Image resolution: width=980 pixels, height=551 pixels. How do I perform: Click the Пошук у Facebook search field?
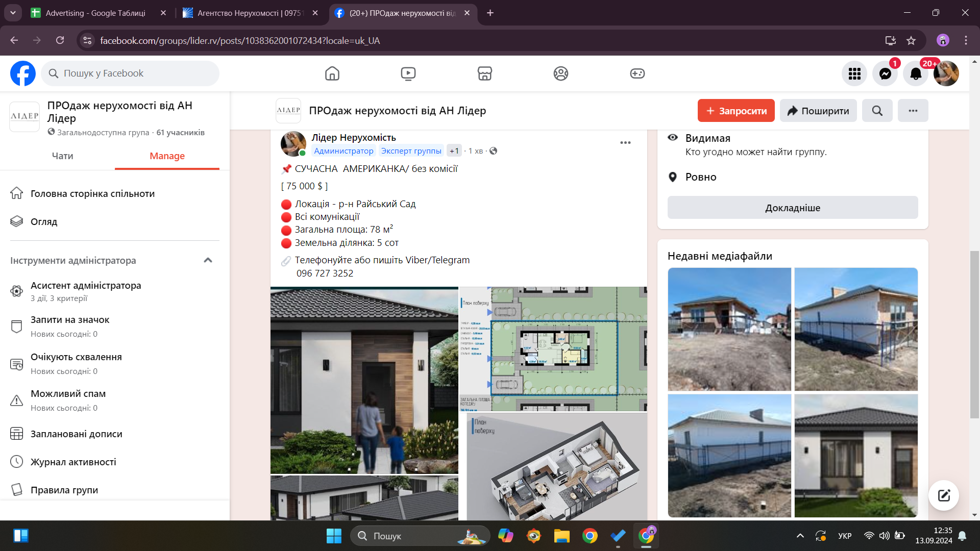[x=130, y=73]
